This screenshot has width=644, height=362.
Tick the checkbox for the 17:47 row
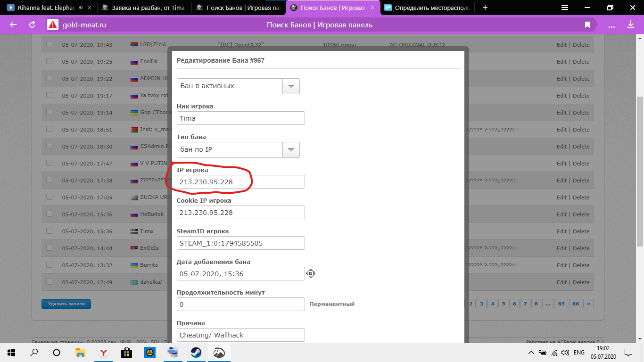tap(49, 163)
